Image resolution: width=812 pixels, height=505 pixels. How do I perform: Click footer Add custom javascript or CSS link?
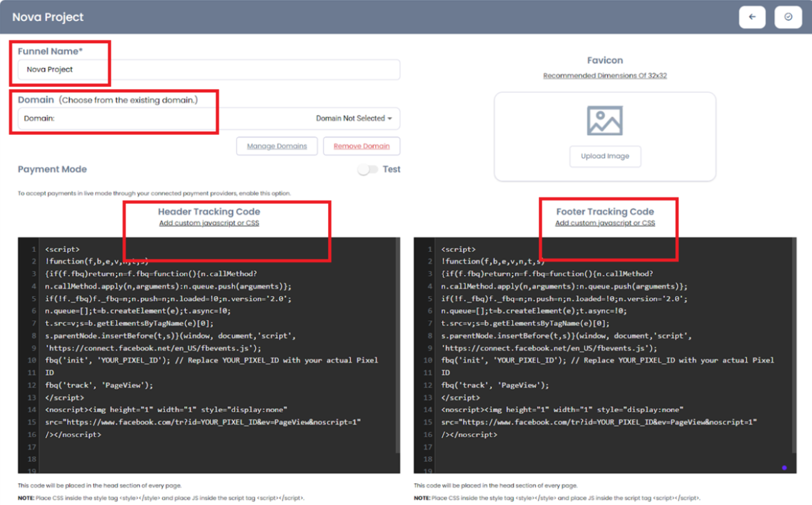click(605, 223)
